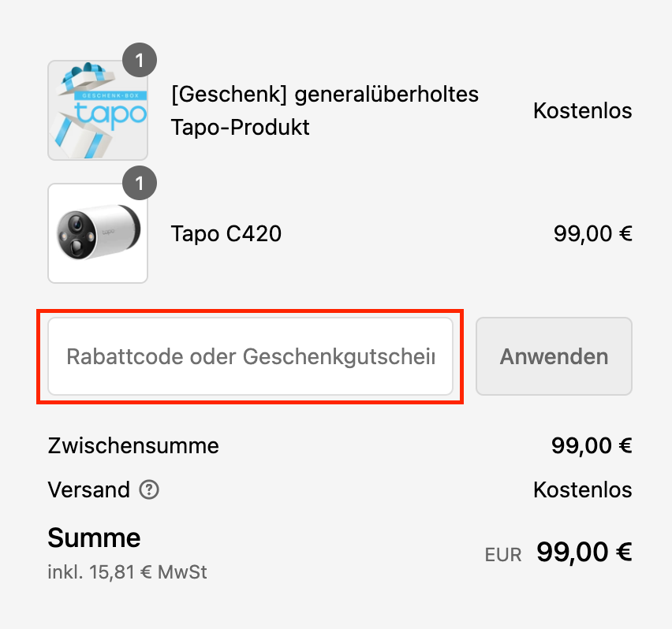
Task: Click the Versand help question mark icon
Action: [149, 490]
